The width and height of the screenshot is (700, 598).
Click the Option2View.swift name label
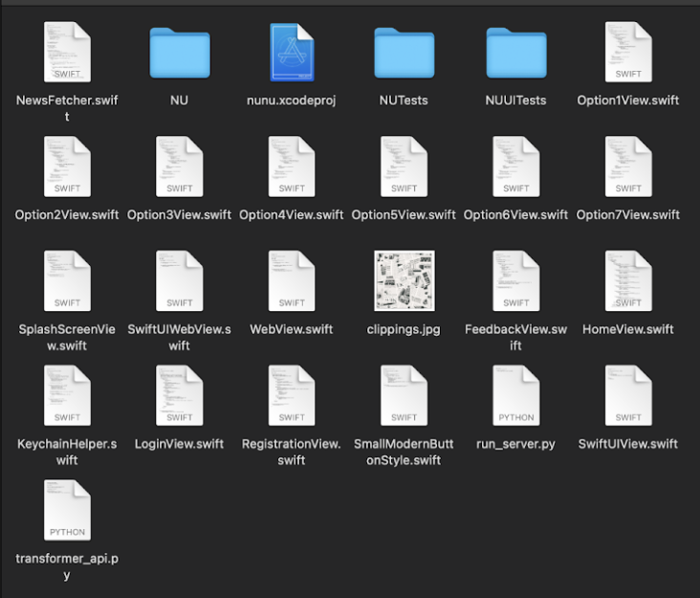pos(67,215)
